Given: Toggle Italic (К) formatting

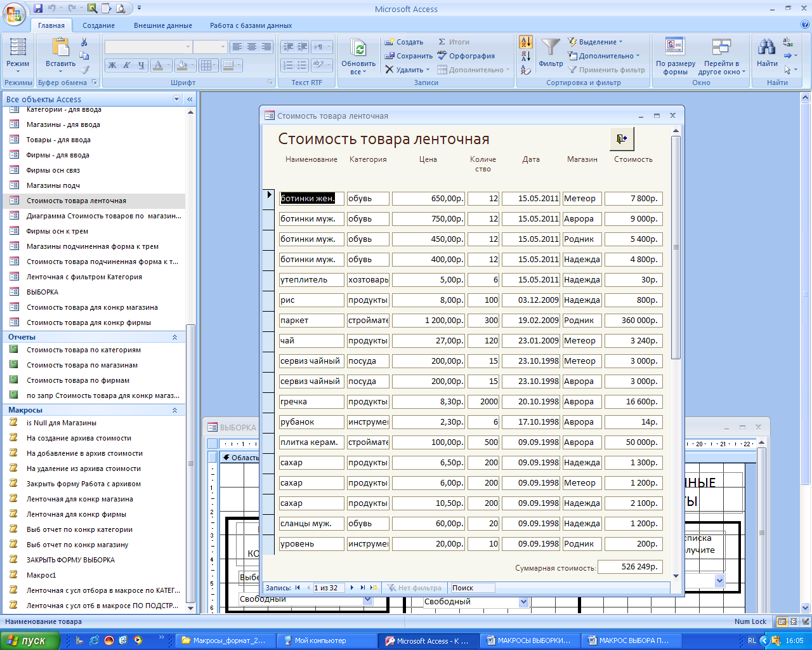Looking at the screenshot, I should pyautogui.click(x=127, y=65).
